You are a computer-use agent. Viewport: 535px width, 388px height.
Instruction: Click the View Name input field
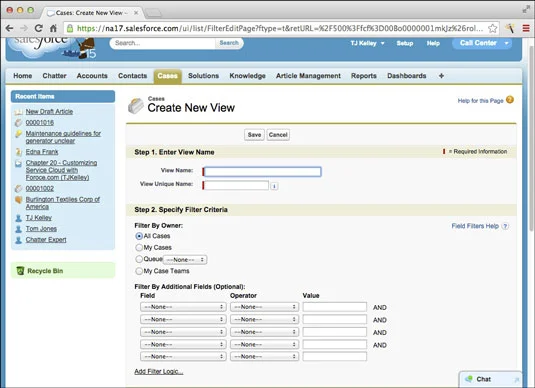[262, 172]
